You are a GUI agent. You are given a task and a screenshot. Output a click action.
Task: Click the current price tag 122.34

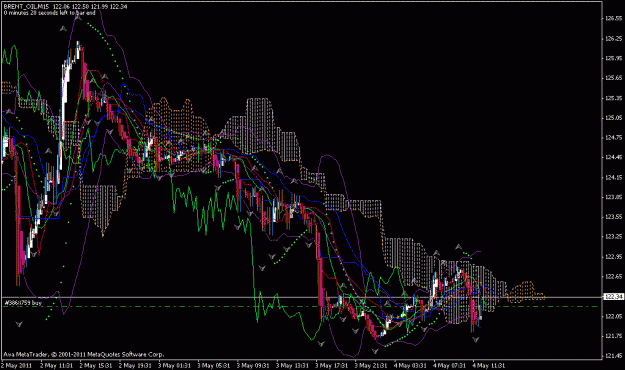[x=614, y=296]
